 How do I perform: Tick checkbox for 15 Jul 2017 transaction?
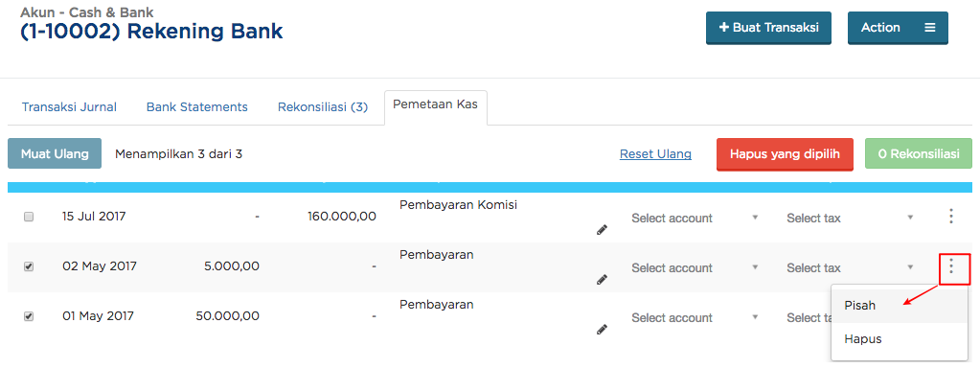click(x=28, y=217)
